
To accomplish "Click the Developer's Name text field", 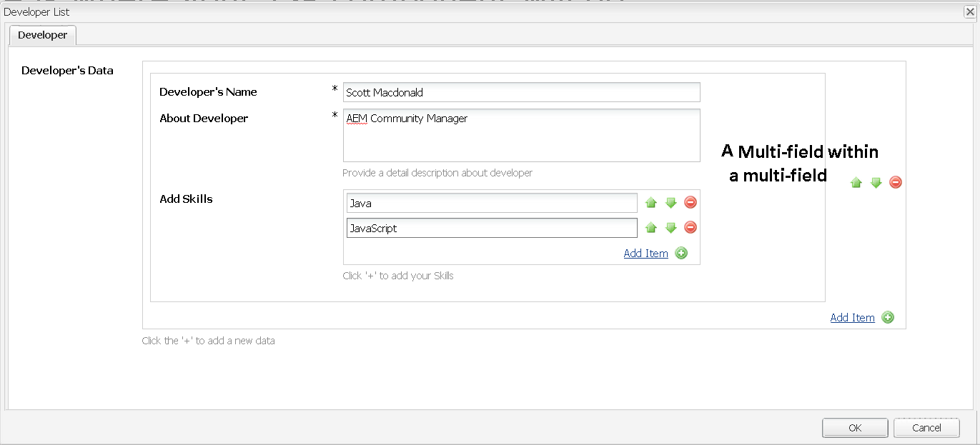I will (521, 92).
